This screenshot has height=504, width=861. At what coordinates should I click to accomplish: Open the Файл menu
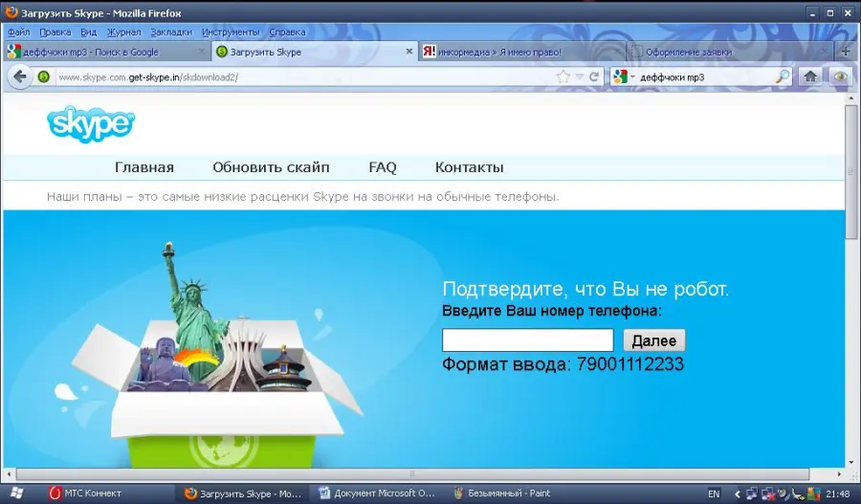coord(19,33)
